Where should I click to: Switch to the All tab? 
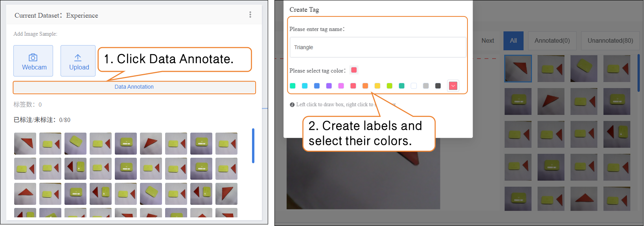(513, 41)
